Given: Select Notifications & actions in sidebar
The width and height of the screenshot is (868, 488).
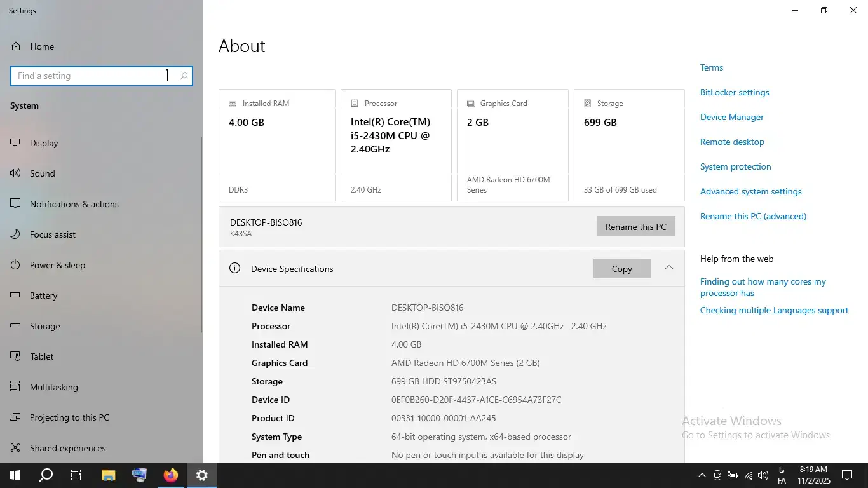Looking at the screenshot, I should point(74,204).
